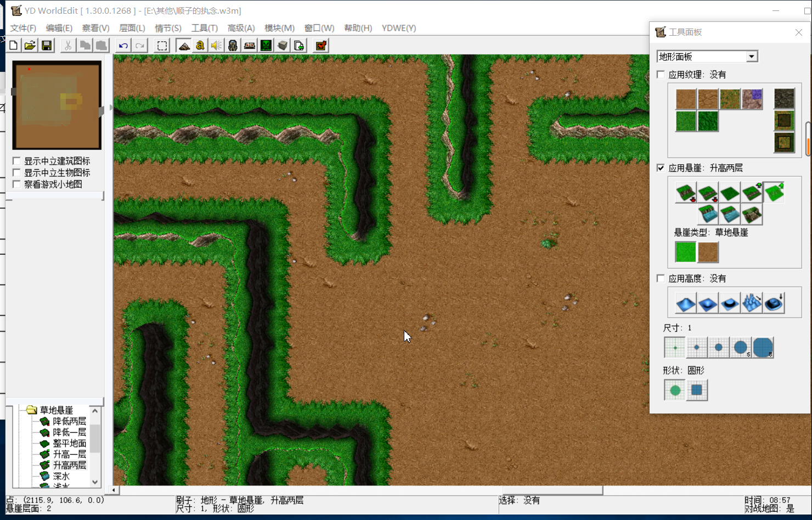Select 深水 in the brush list

click(61, 476)
